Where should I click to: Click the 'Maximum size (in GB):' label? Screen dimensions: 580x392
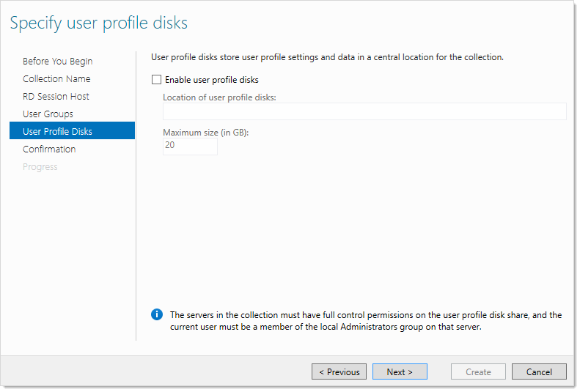[205, 133]
